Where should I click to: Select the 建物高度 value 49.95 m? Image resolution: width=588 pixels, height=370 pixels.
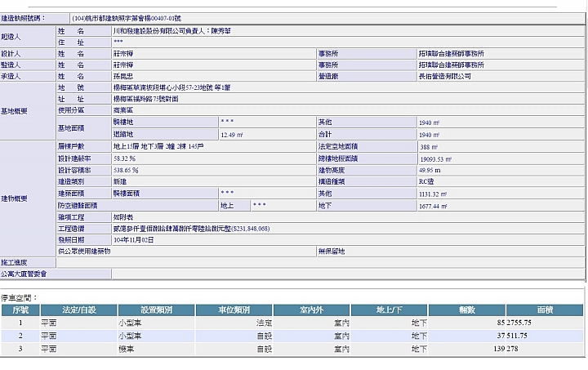(x=430, y=170)
